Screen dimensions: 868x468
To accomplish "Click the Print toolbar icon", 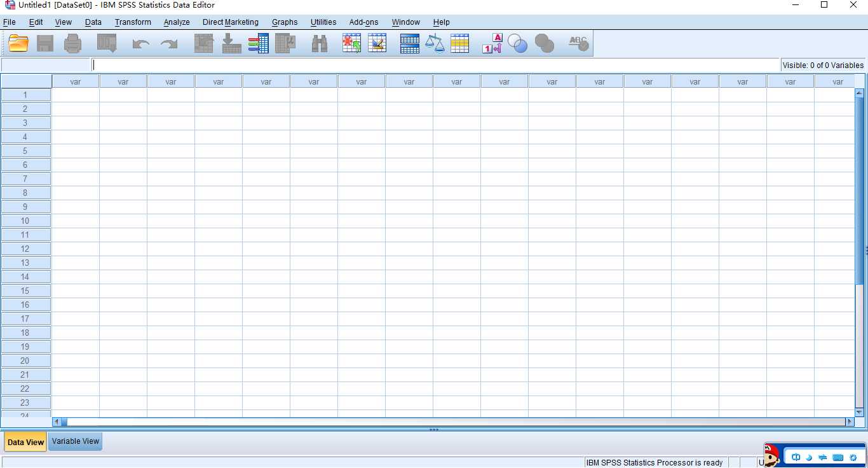I will click(x=72, y=43).
